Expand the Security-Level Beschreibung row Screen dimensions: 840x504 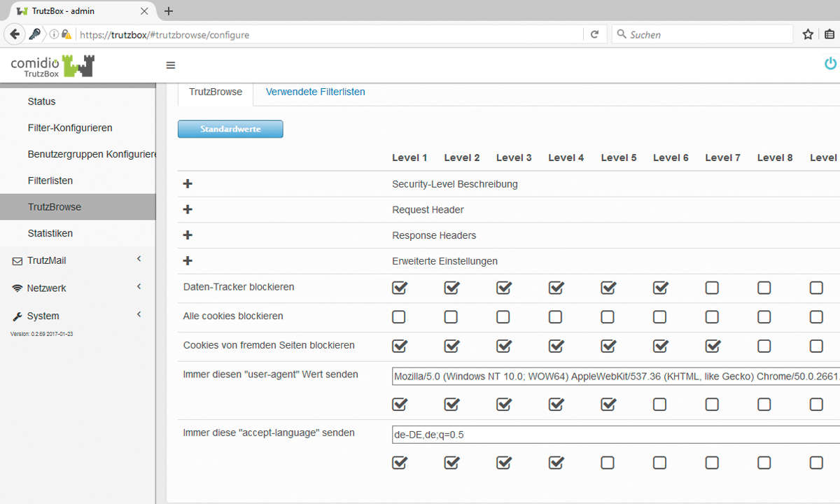coord(188,184)
